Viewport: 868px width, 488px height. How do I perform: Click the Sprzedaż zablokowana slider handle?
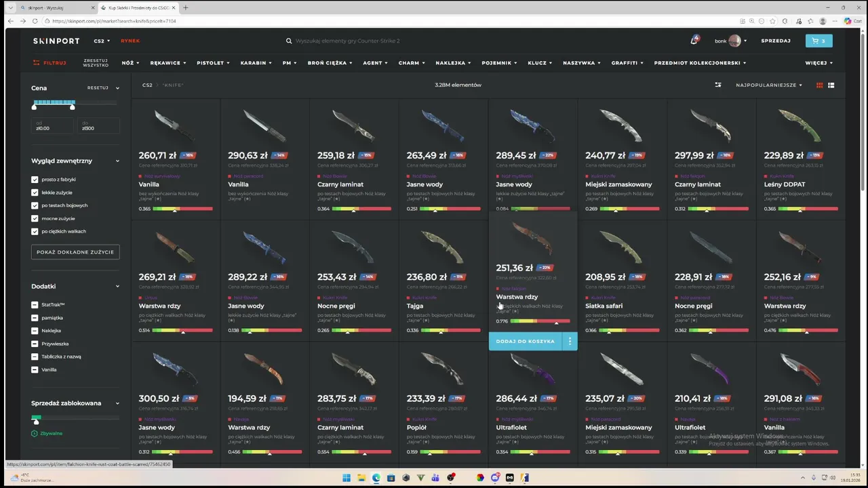pos(37,421)
